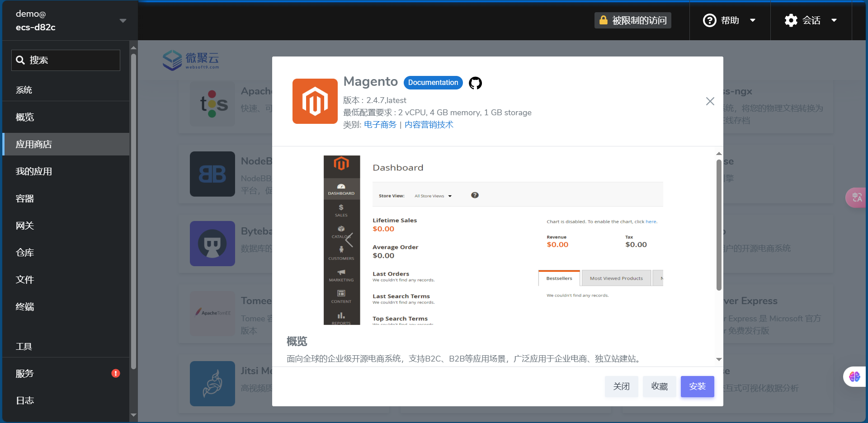The width and height of the screenshot is (868, 423).
Task: Open 终端 in the sidebar
Action: (x=66, y=307)
